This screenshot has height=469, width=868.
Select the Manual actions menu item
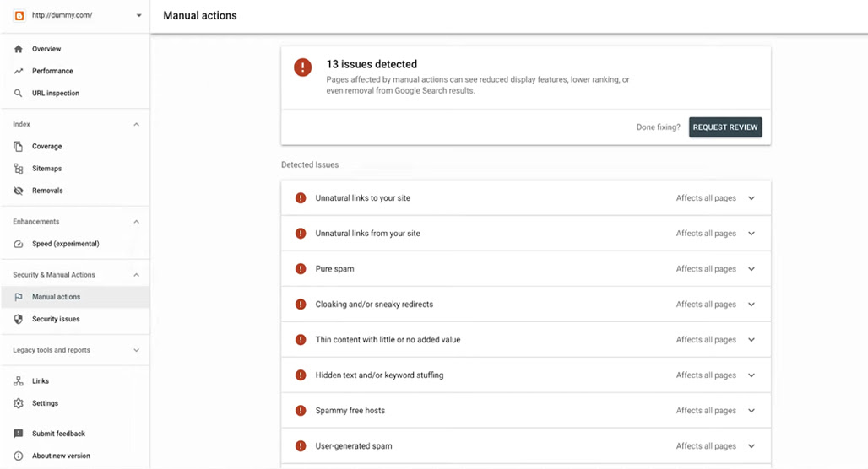click(75, 296)
